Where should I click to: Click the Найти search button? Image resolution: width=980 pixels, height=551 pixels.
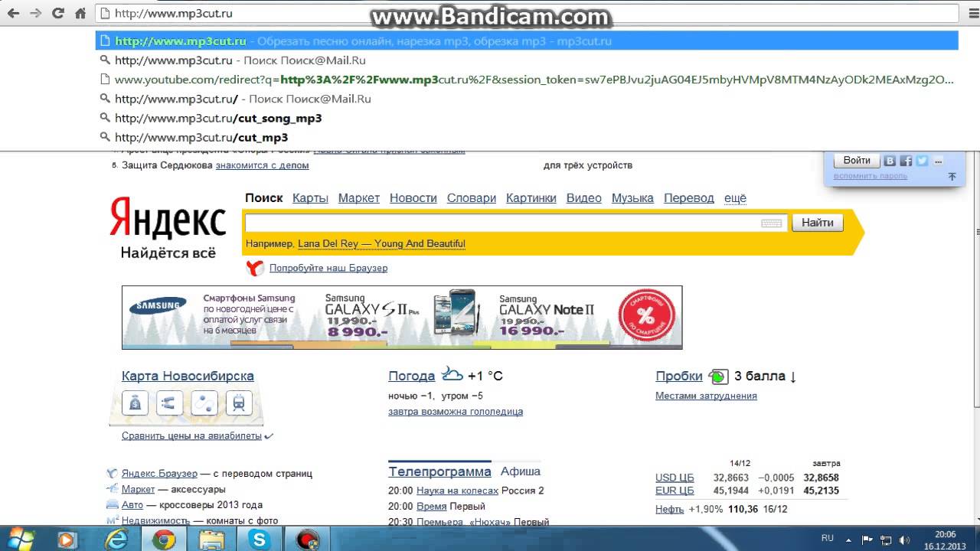pos(818,223)
